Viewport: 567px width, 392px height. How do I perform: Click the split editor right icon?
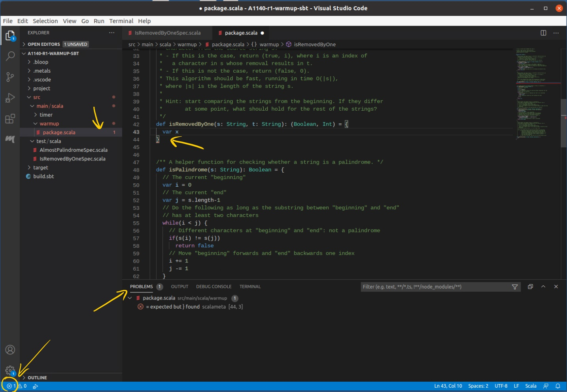543,33
